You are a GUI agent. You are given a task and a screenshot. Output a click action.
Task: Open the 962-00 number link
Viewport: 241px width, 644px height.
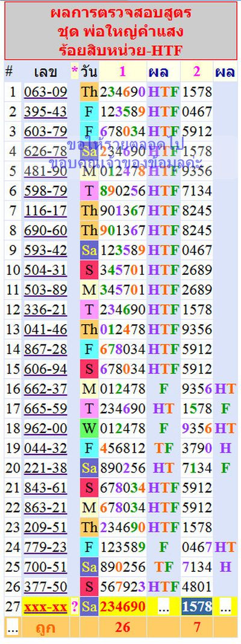pos(46,428)
